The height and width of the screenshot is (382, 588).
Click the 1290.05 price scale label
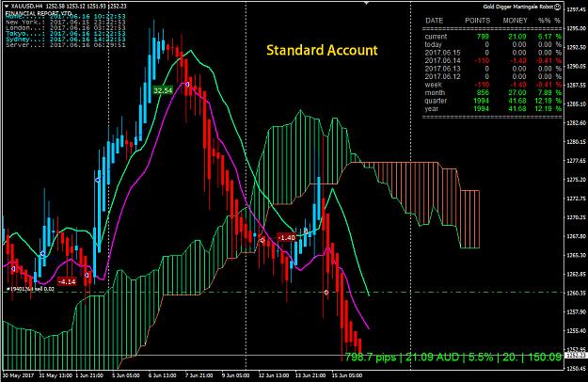(x=577, y=67)
